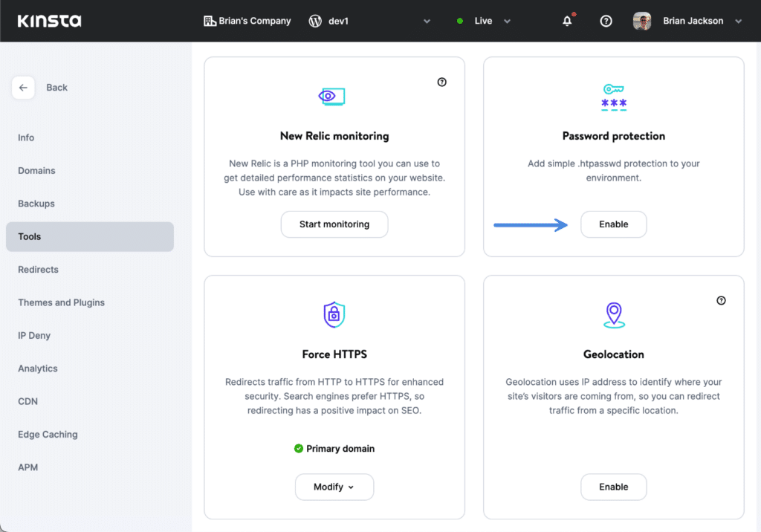Image resolution: width=761 pixels, height=532 pixels.
Task: Enable Password protection
Action: 613,224
